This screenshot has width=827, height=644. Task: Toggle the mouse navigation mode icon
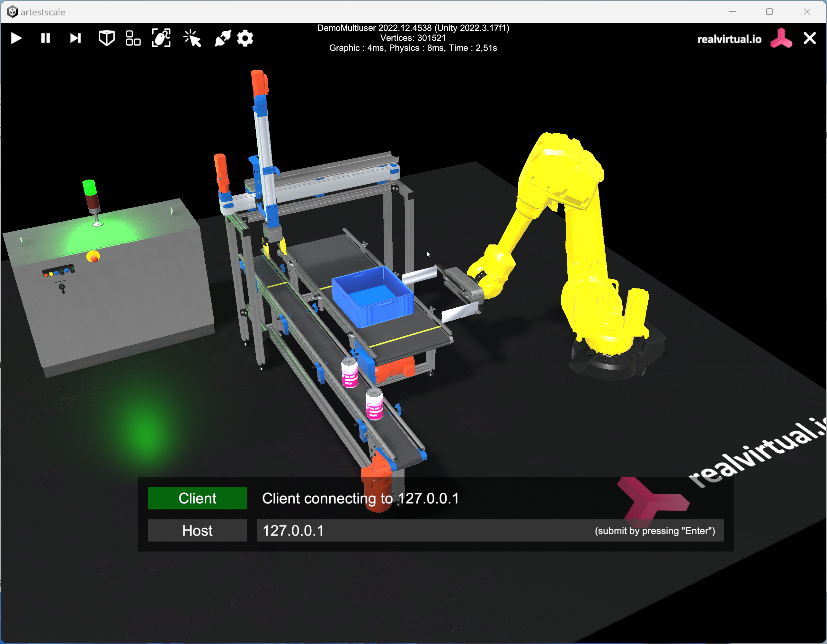pos(161,38)
